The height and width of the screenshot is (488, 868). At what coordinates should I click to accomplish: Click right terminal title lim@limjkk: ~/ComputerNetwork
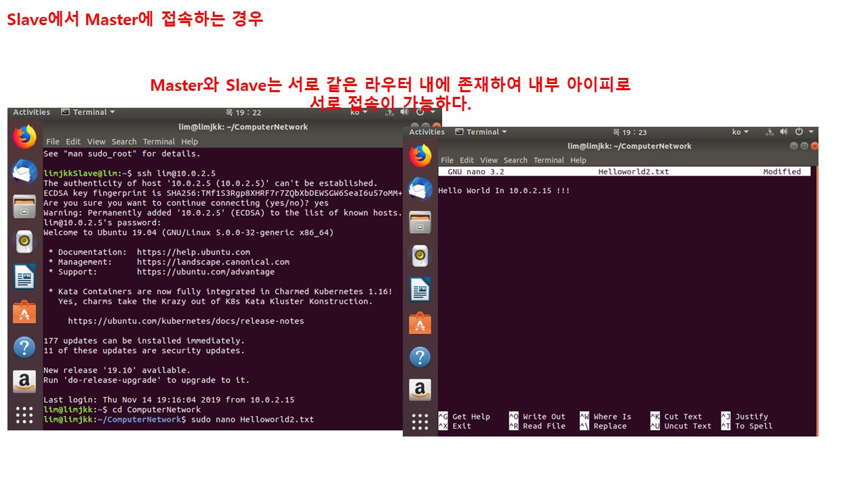(629, 146)
